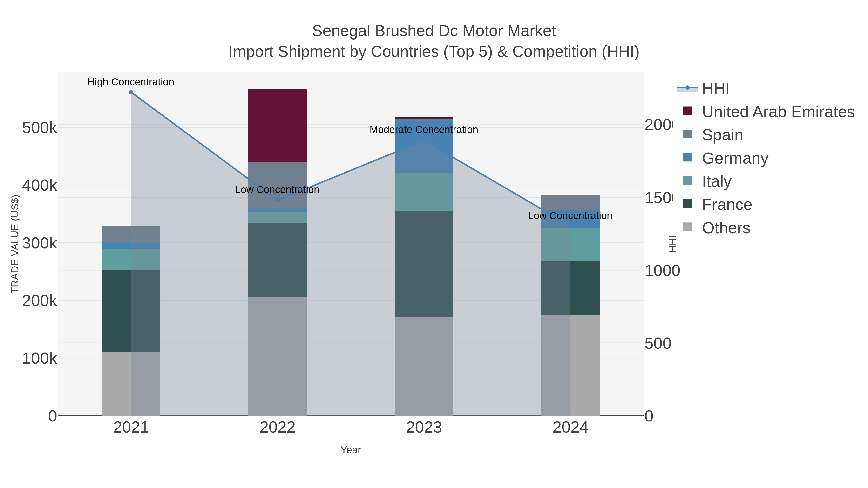Toggle Spain series in legend
Image resolution: width=868 pixels, height=488 pixels.
713,135
